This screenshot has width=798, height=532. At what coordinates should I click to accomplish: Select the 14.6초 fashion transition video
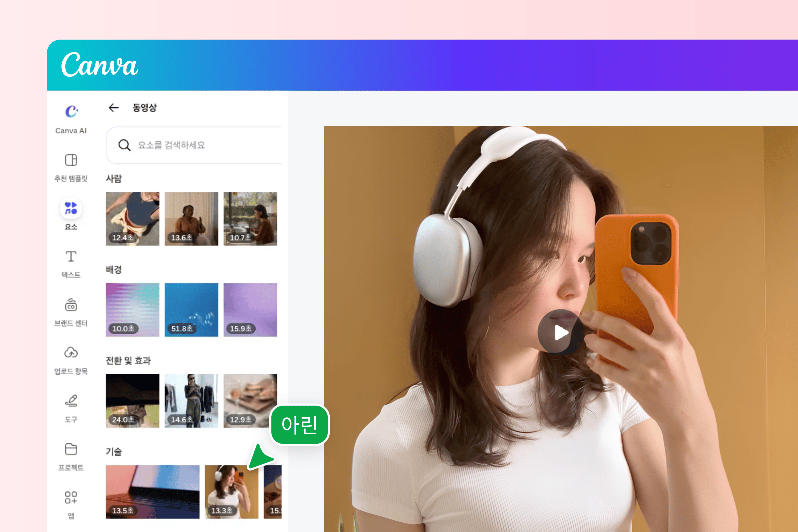[191, 401]
